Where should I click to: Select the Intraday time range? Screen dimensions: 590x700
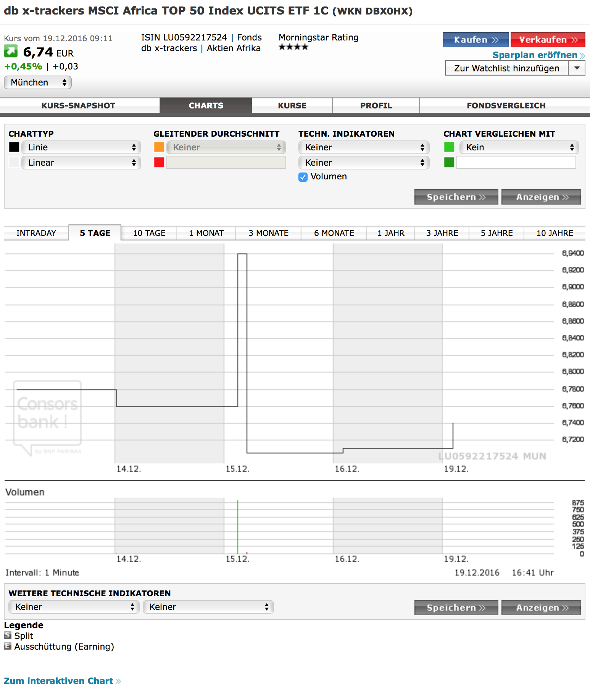tap(36, 233)
